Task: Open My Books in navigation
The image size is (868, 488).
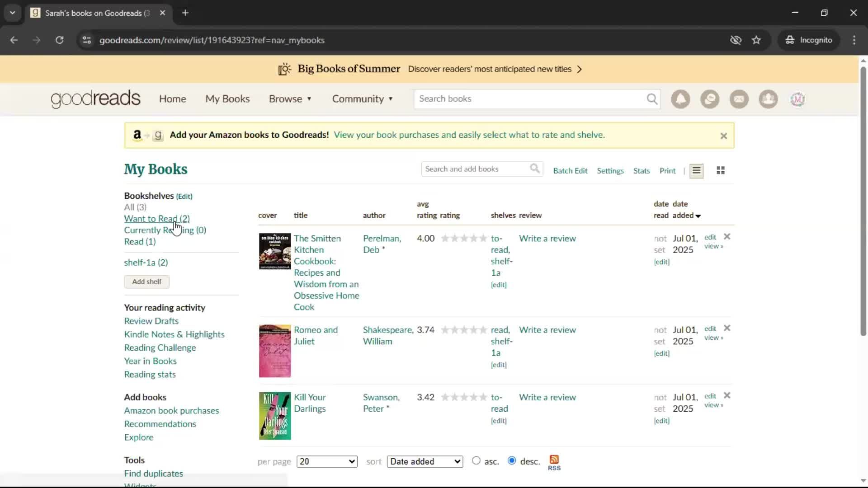Action: pyautogui.click(x=227, y=99)
